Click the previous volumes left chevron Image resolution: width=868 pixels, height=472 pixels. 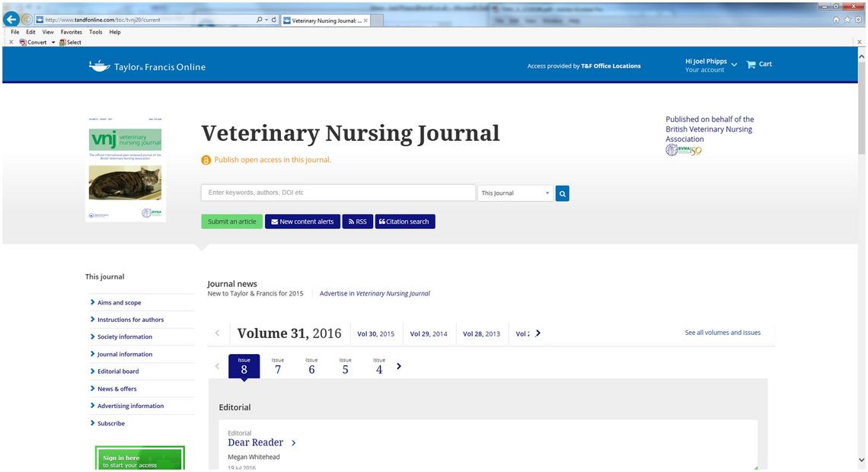(x=217, y=333)
